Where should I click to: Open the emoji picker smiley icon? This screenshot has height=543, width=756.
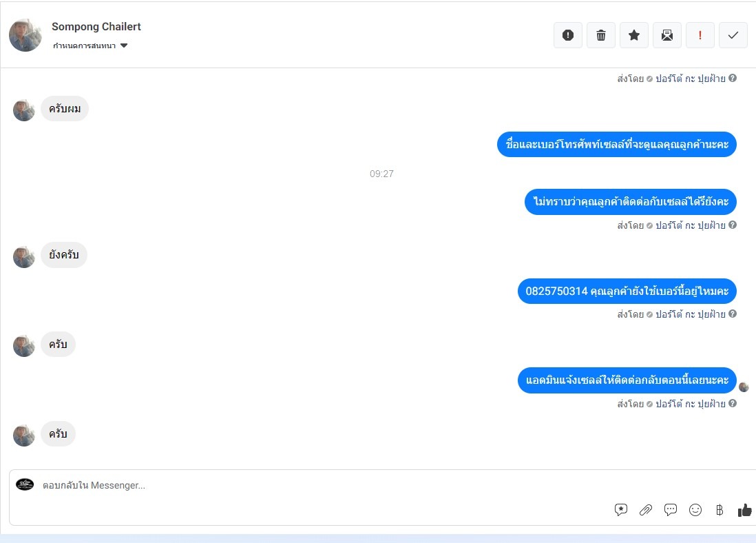[x=695, y=510]
